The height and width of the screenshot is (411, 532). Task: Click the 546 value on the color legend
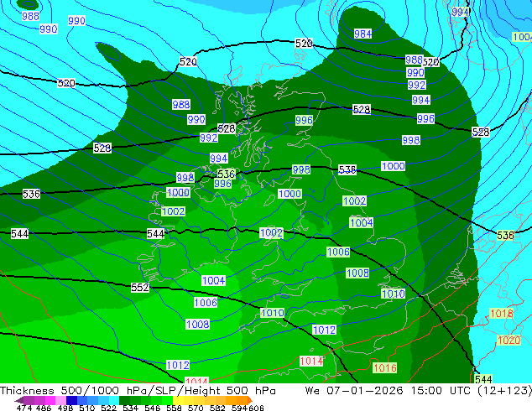pyautogui.click(x=152, y=408)
